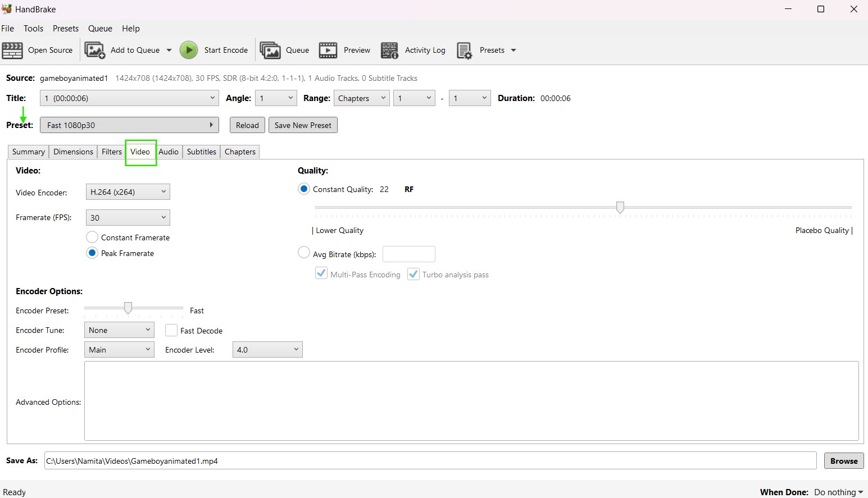Open the Encoder Profile dropdown
868x498 pixels.
point(119,350)
